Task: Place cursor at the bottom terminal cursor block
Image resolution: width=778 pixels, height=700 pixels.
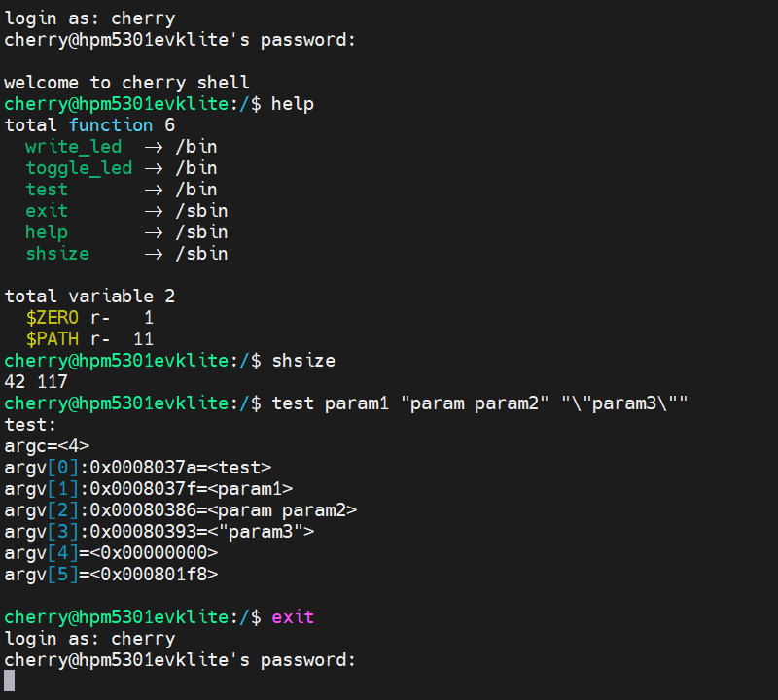Action: [10, 681]
